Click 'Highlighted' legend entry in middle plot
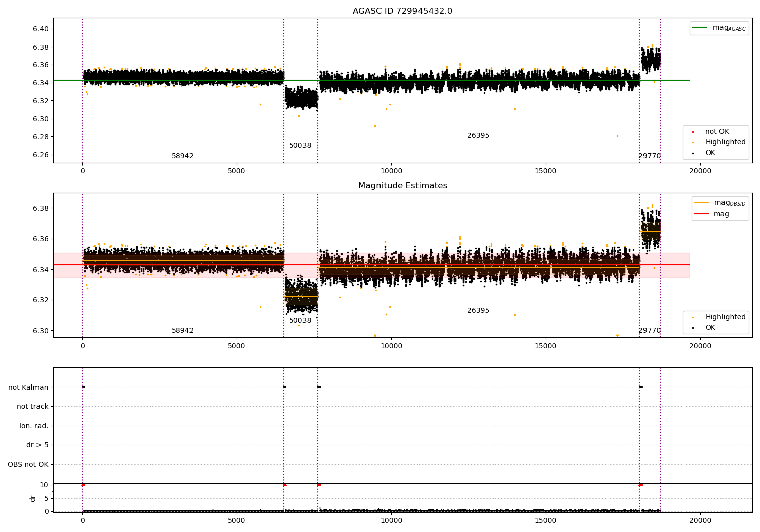The height and width of the screenshot is (532, 760). 725,317
